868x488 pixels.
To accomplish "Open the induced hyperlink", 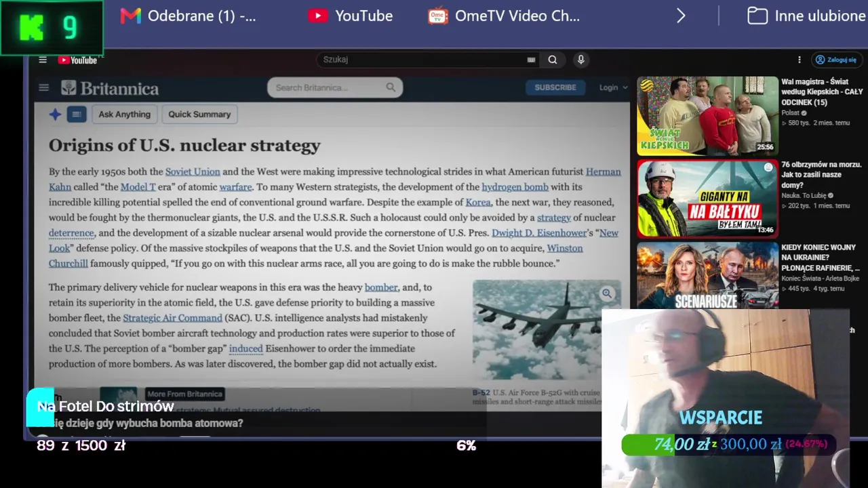I will point(245,348).
